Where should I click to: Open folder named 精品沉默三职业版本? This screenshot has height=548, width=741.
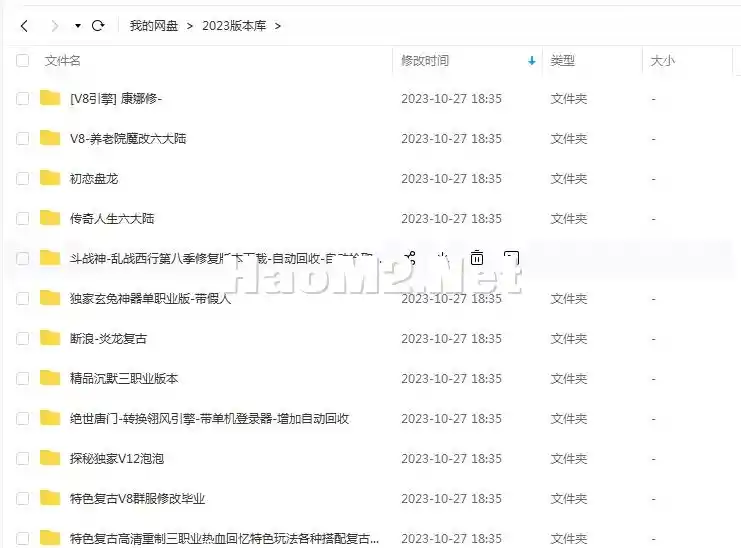coord(124,378)
